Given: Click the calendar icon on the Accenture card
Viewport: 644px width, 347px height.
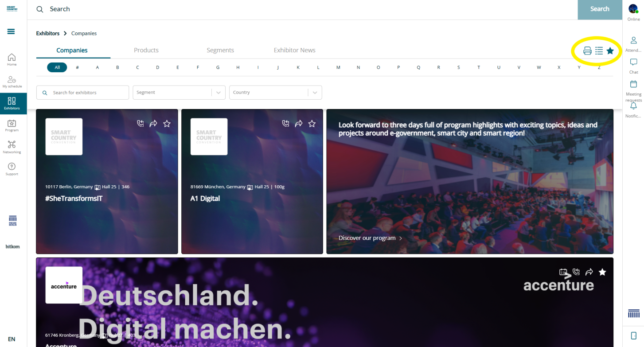Looking at the screenshot, I should (563, 272).
